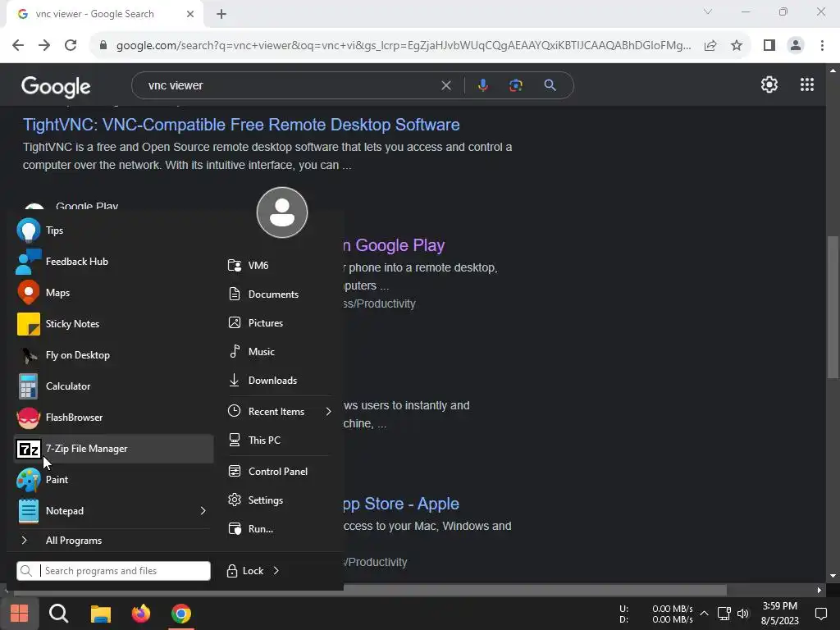Screen dimensions: 840x630
Task: Open Google apps grid
Action: pos(807,84)
